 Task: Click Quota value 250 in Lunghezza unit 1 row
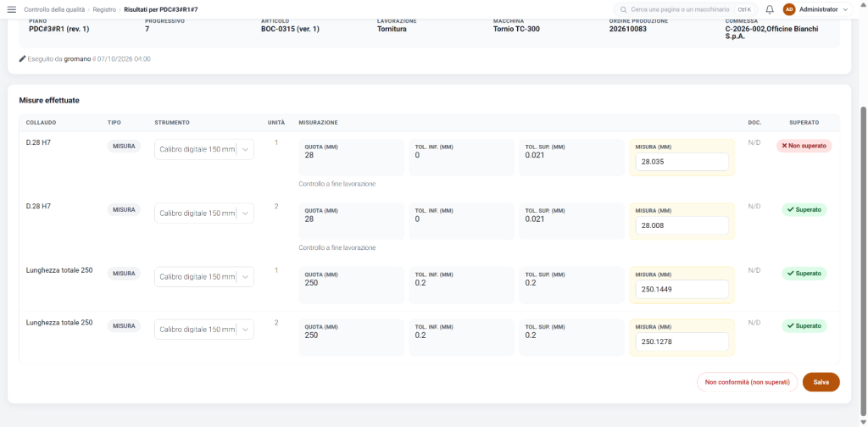(x=312, y=283)
